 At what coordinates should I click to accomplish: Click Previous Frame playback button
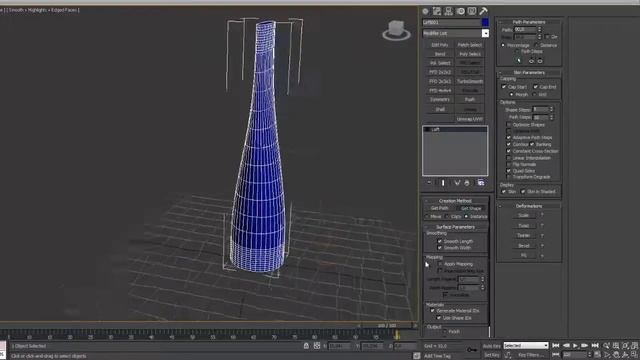[x=566, y=346]
